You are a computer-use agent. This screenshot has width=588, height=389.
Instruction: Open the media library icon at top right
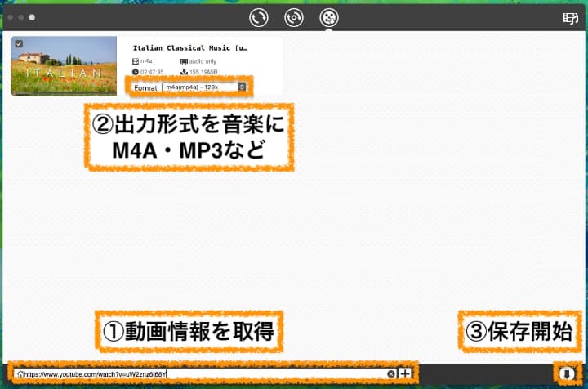570,16
